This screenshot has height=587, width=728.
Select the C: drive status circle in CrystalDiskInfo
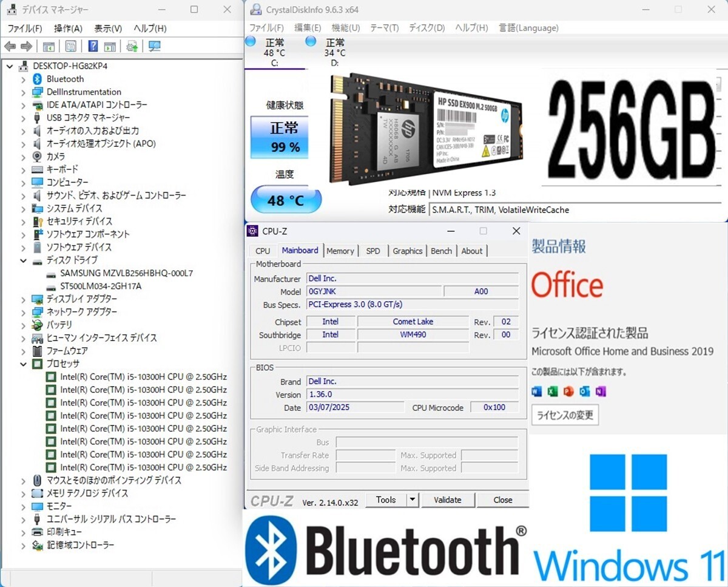251,41
